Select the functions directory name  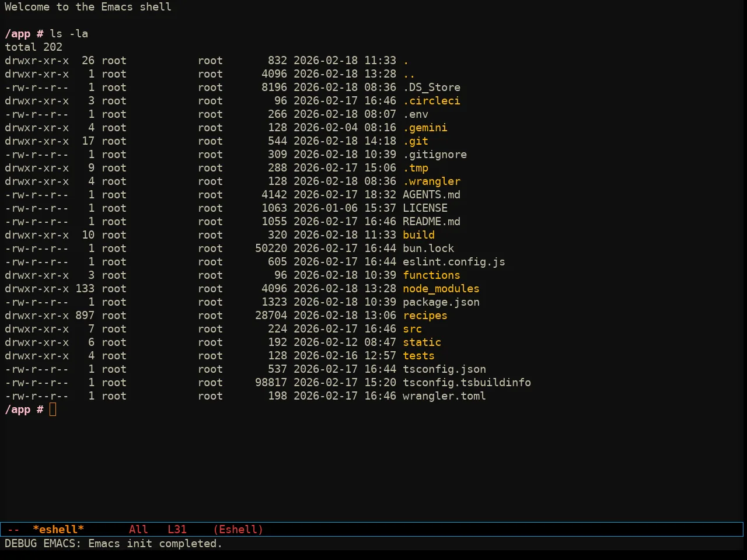coord(432,275)
